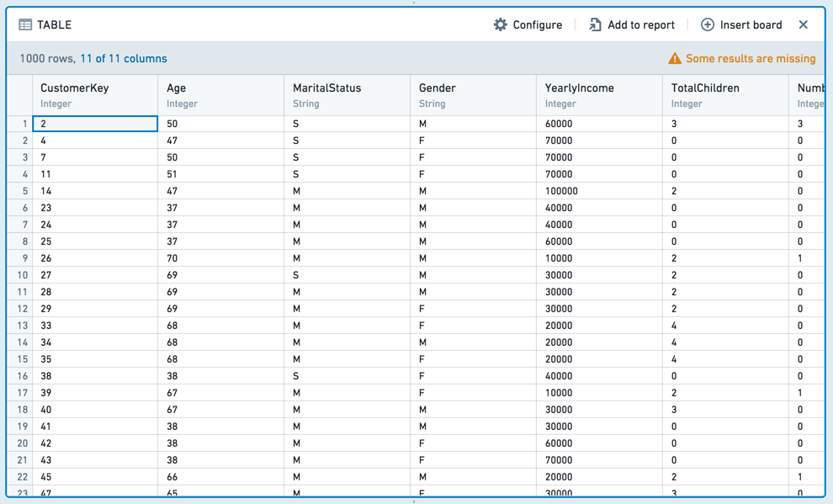Select row number 22
Screen dimensions: 833x504
pyautogui.click(x=19, y=477)
